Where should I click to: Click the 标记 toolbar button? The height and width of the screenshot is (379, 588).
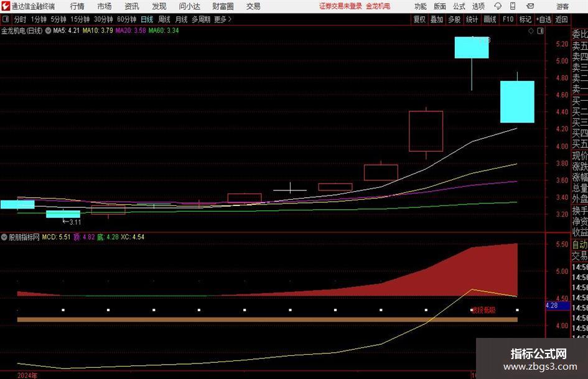(525, 19)
